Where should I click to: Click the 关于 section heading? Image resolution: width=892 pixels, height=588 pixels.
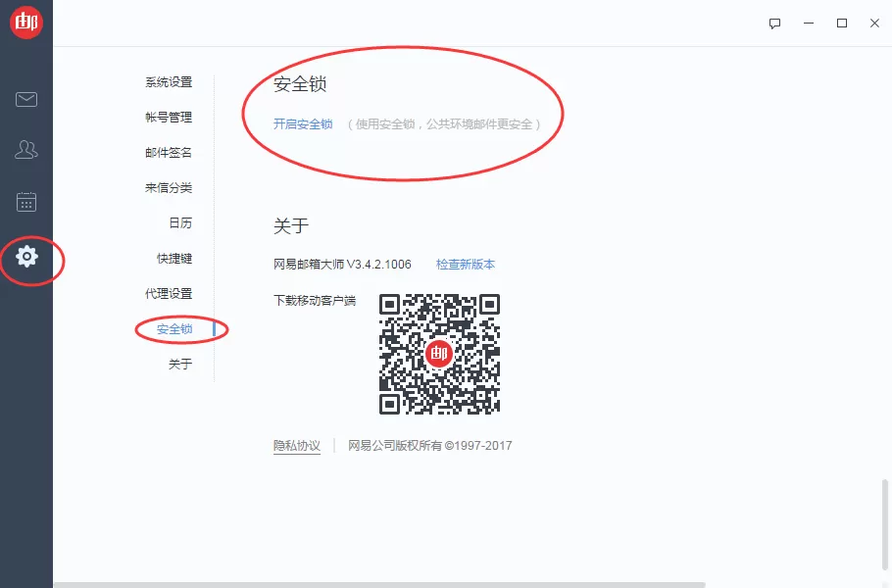point(291,225)
